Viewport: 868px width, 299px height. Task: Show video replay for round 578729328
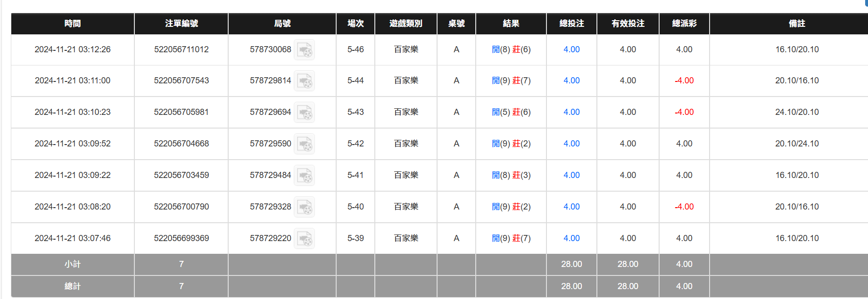[305, 207]
